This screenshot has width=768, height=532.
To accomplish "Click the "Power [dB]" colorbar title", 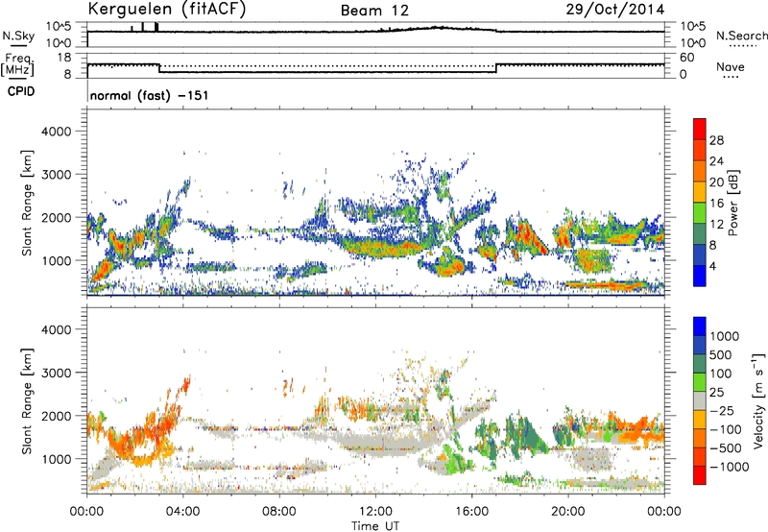I will coord(732,203).
